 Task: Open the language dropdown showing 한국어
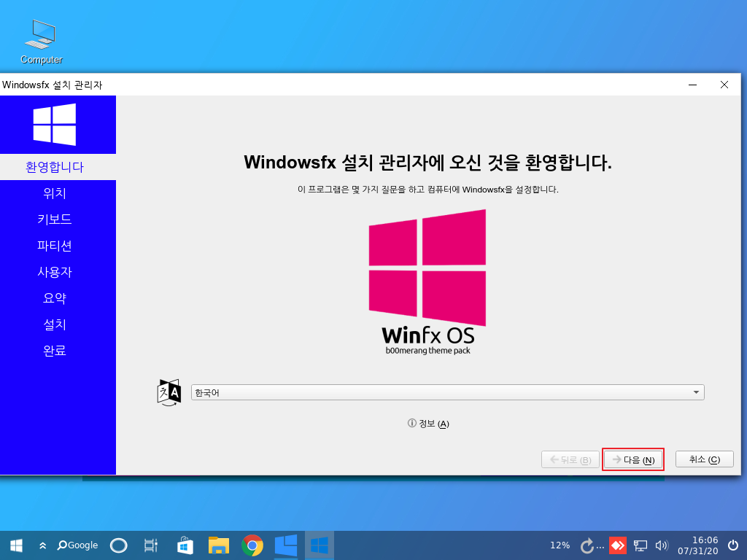[447, 392]
